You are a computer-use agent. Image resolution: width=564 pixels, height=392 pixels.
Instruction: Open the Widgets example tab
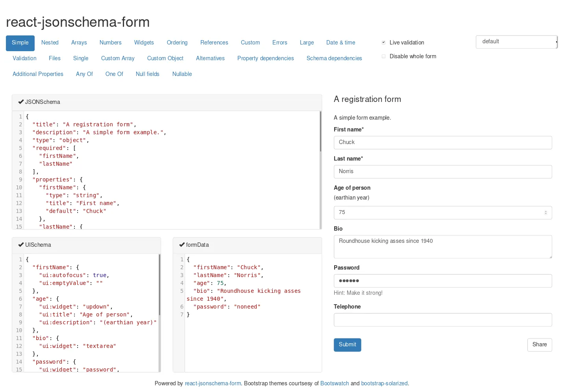pos(144,43)
